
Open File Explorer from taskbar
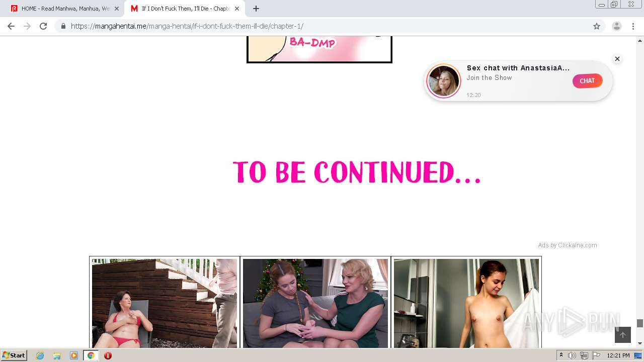click(x=57, y=355)
